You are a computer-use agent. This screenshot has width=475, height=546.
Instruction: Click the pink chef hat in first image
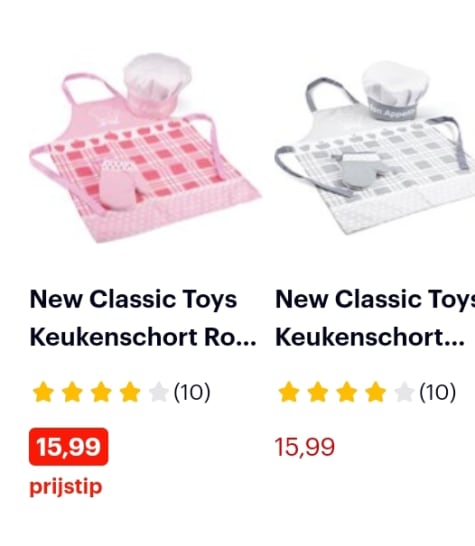pyautogui.click(x=157, y=83)
